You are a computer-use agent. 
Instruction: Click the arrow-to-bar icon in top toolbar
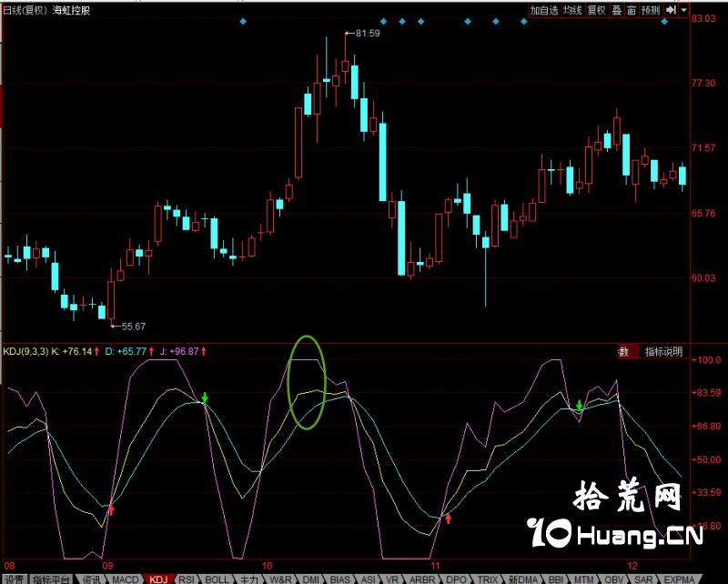(x=671, y=9)
